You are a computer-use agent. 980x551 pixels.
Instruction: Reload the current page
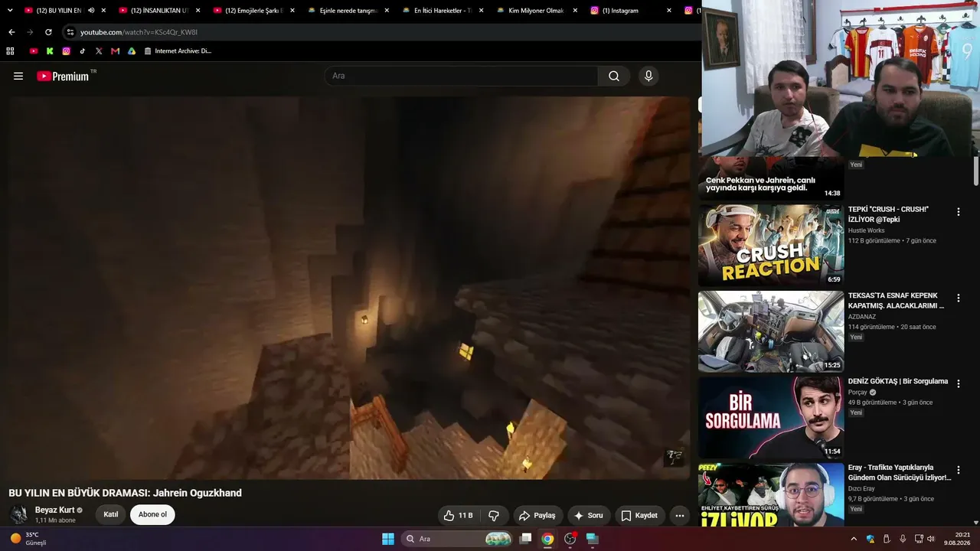click(x=48, y=32)
